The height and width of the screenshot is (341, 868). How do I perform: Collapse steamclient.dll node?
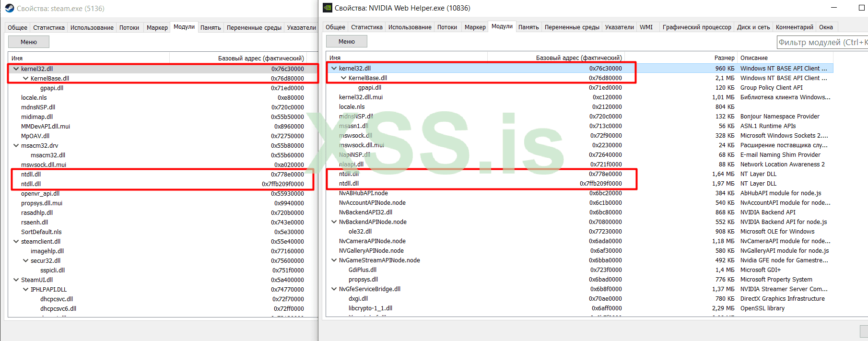[16, 241]
